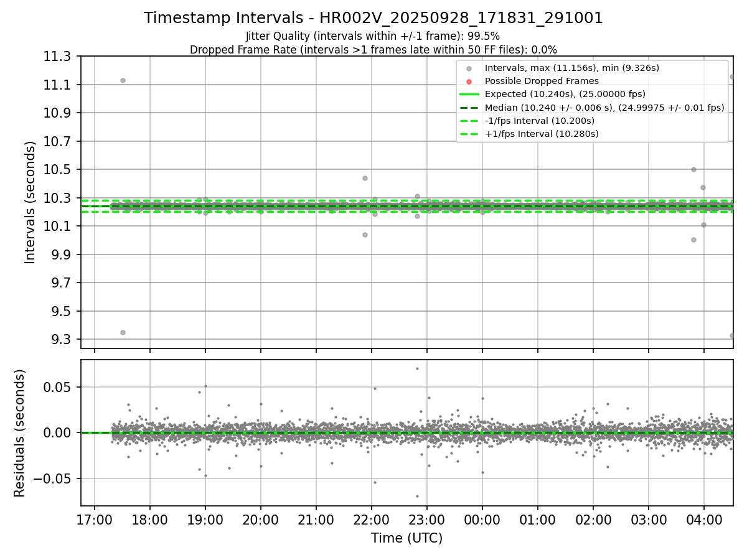Screen dimensions: 747x560
Task: Click the Time (UTC) axis label
Action: (x=407, y=538)
